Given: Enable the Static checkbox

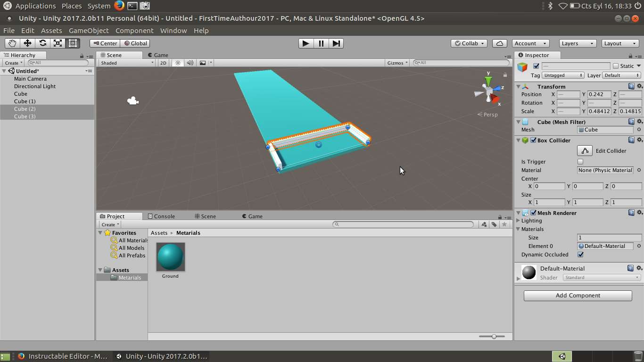Looking at the screenshot, I should [x=616, y=66].
